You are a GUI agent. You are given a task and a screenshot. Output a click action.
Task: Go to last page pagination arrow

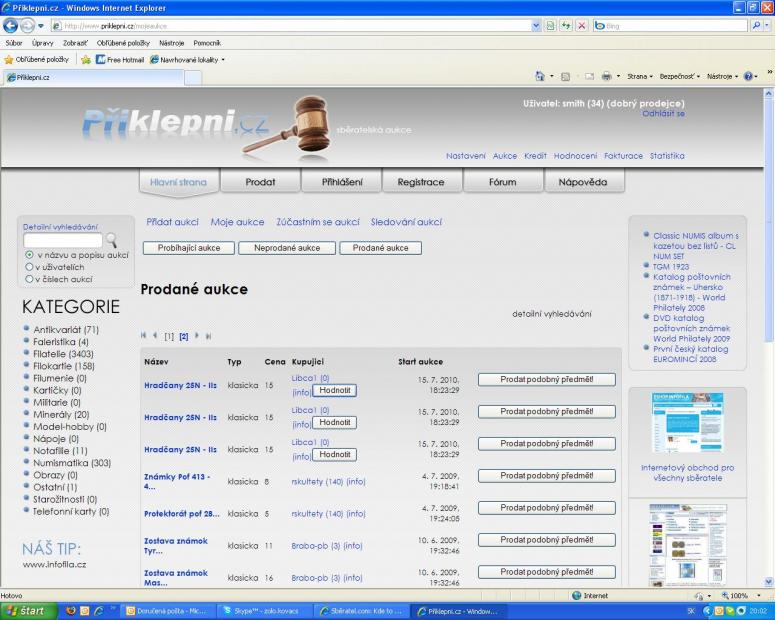(x=209, y=336)
